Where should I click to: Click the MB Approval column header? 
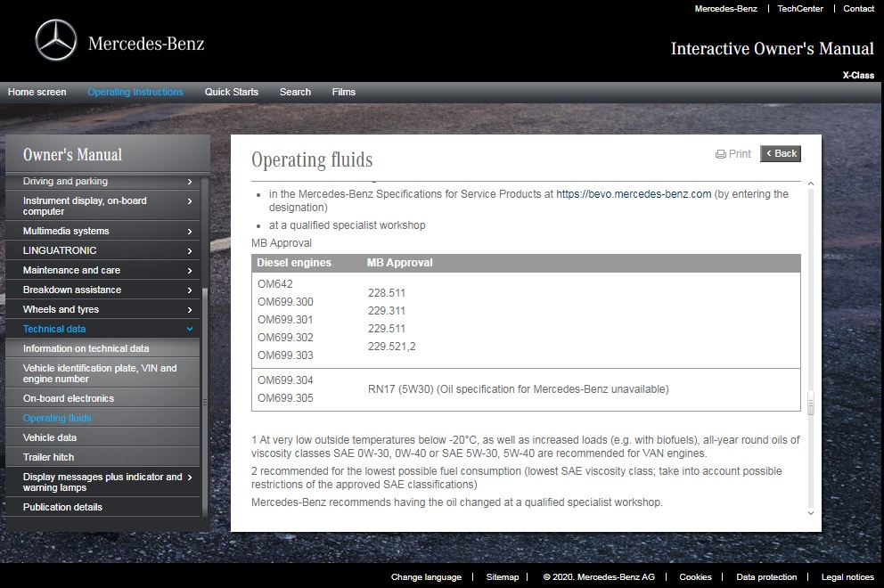(x=400, y=263)
